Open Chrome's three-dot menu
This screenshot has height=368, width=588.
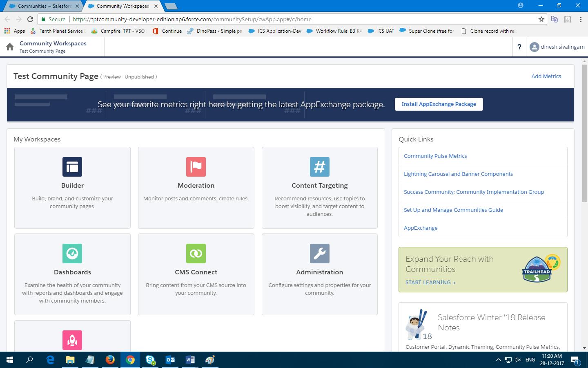pos(581,19)
